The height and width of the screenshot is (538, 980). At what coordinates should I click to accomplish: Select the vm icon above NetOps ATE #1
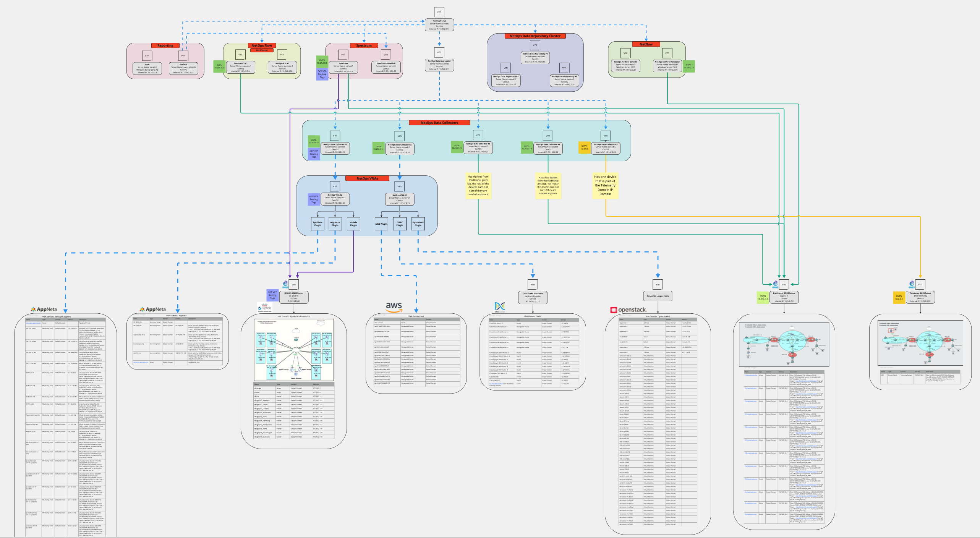click(x=240, y=55)
